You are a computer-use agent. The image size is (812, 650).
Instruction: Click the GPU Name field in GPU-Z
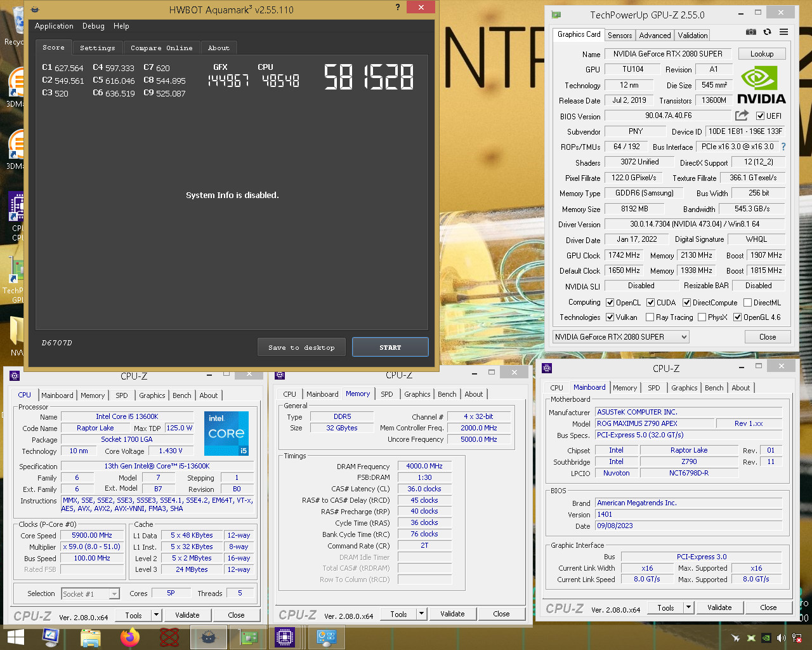(x=668, y=54)
